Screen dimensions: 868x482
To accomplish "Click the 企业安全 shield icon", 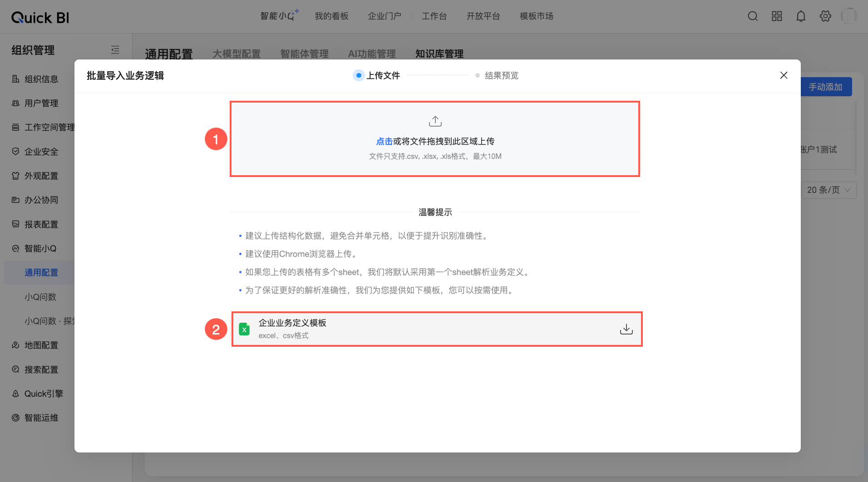I will [15, 152].
